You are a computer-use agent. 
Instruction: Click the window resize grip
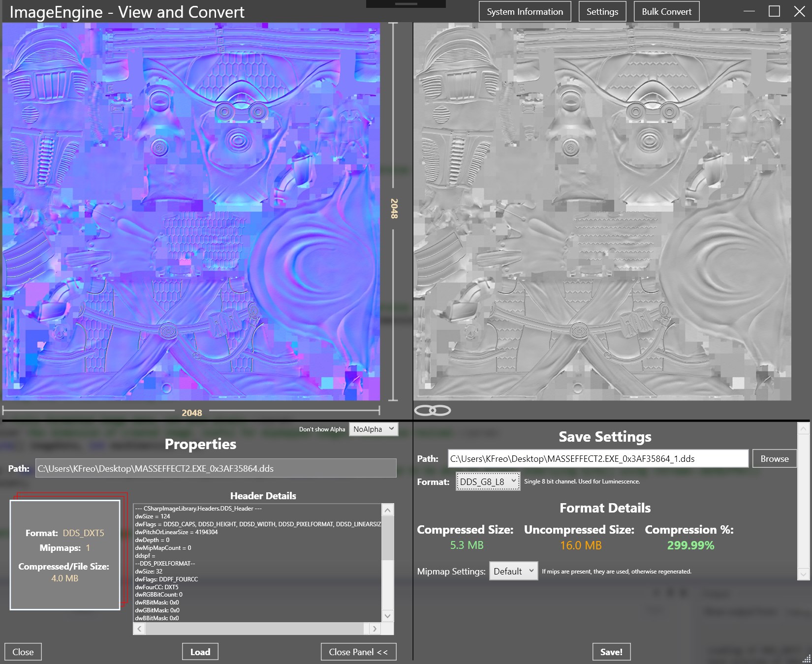coord(806,658)
